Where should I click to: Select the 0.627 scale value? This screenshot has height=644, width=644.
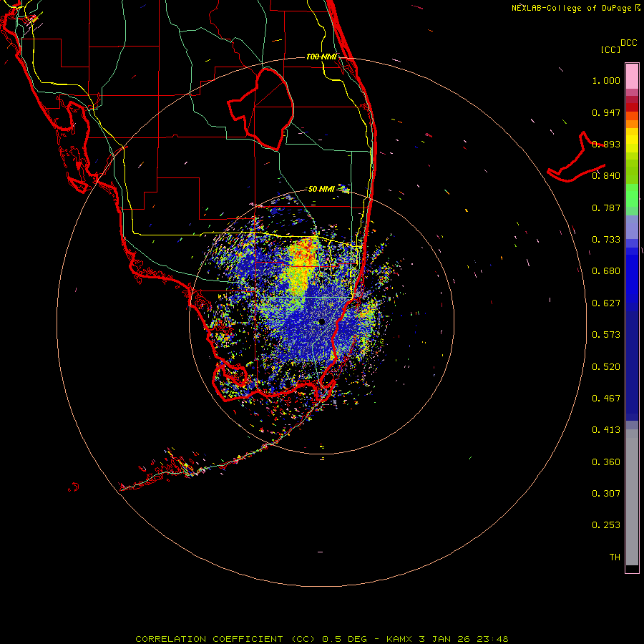[606, 303]
